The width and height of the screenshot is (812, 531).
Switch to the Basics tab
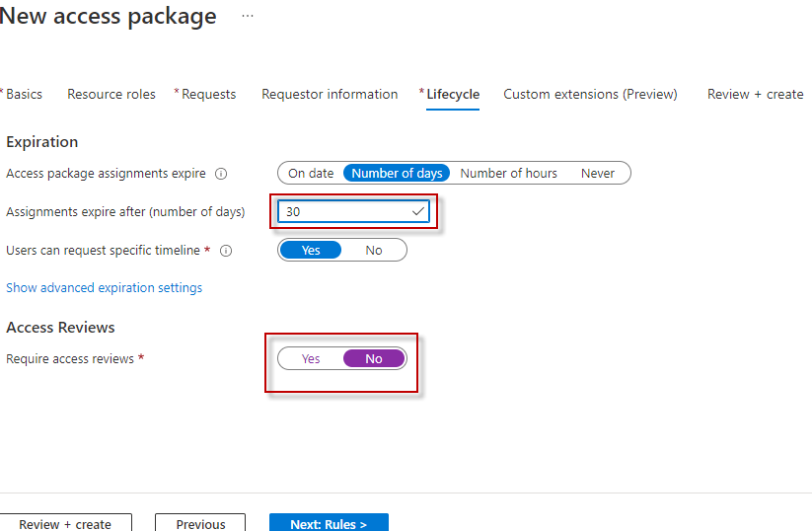click(25, 95)
